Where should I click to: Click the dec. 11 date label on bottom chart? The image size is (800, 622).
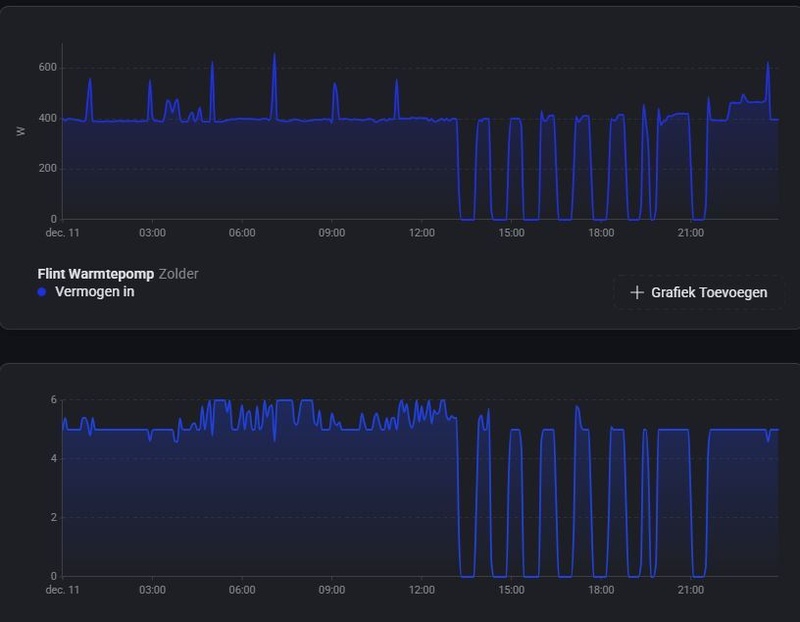pos(62,590)
